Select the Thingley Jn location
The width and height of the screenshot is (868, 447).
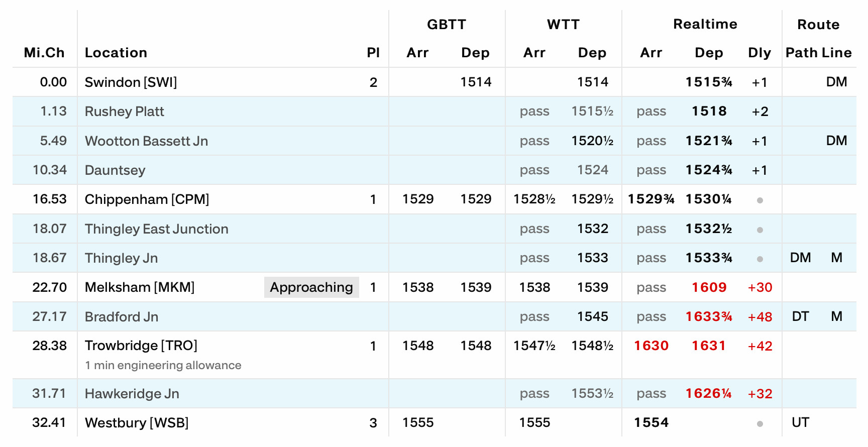point(121,258)
